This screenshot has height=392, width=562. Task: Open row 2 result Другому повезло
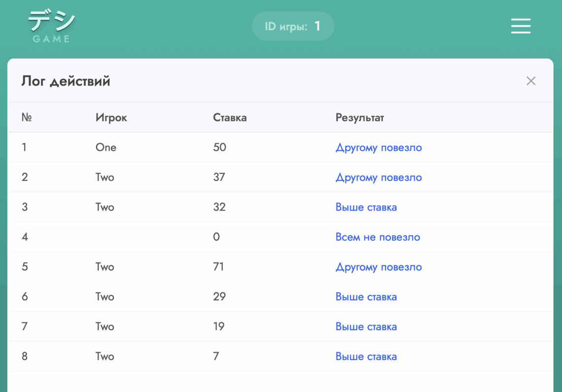(x=378, y=178)
